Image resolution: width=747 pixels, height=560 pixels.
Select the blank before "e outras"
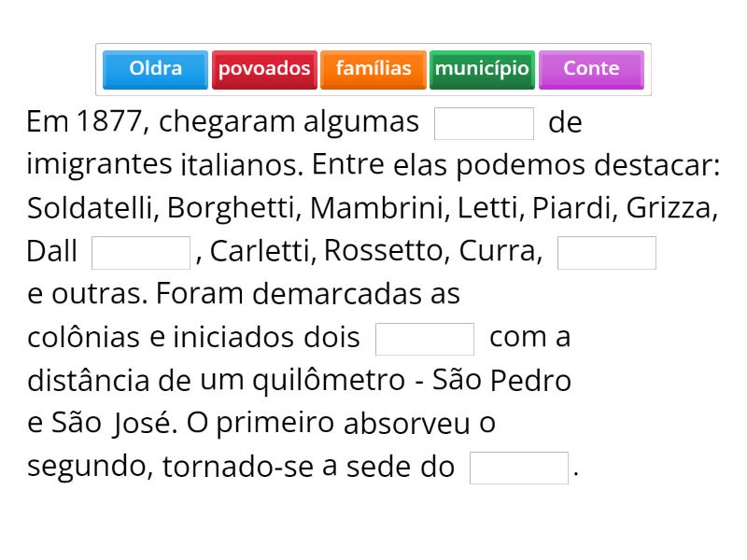tap(607, 252)
